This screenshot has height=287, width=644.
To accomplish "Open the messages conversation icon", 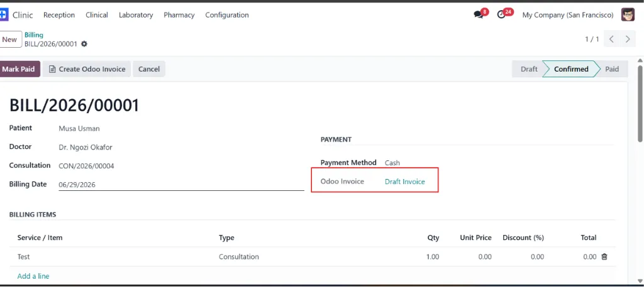I will point(479,15).
